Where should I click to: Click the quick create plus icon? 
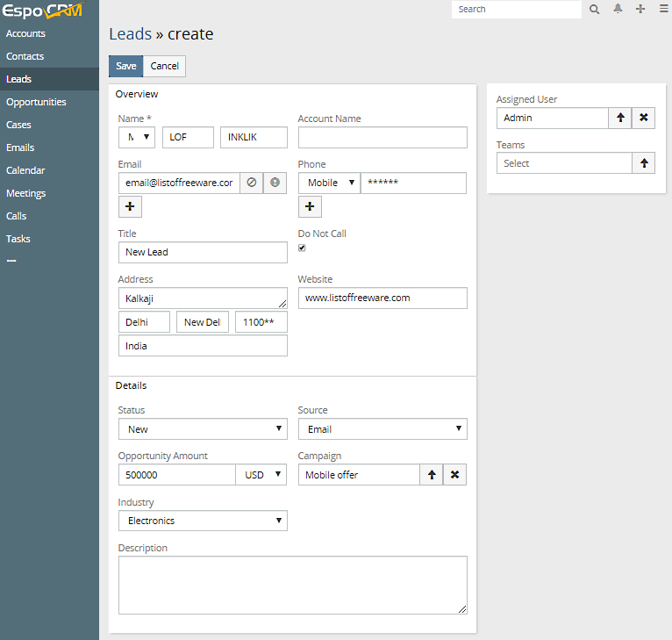[x=640, y=9]
